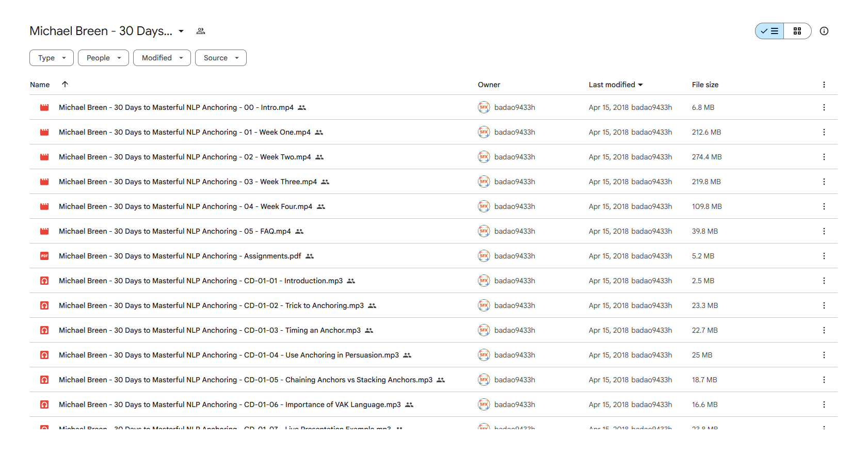This screenshot has height=454, width=868.
Task: Open more actions for 03 - Week Three.mp4
Action: click(x=824, y=182)
